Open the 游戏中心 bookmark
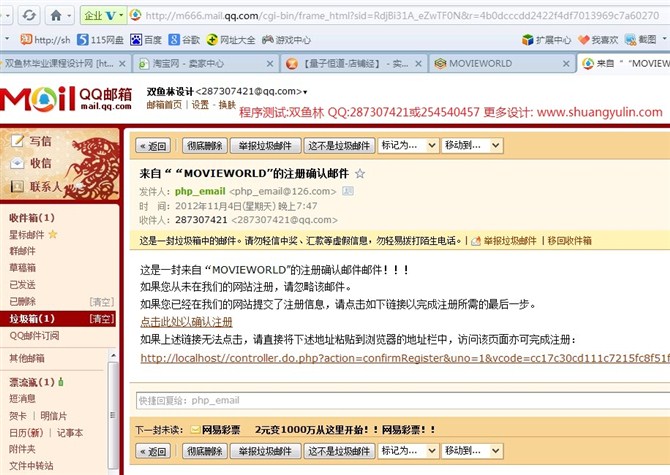Image resolution: width=670 pixels, height=475 pixels. (286, 40)
